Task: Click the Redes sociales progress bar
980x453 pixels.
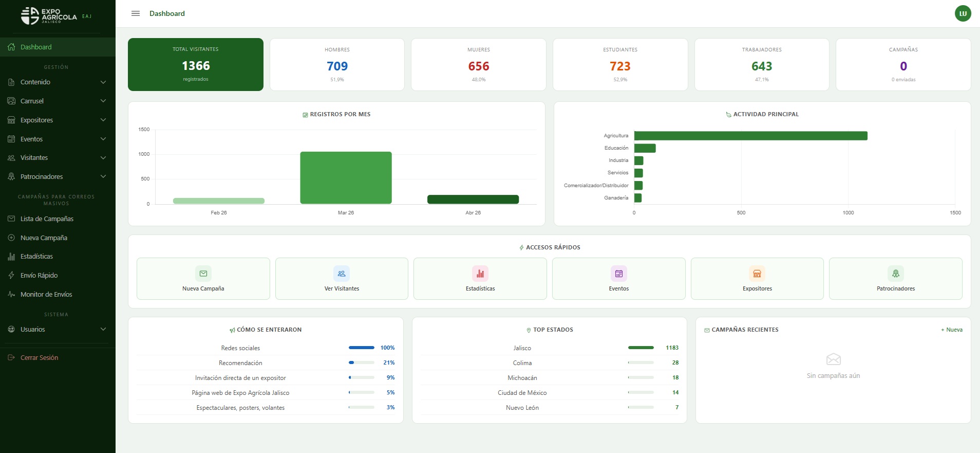Action: coord(362,348)
